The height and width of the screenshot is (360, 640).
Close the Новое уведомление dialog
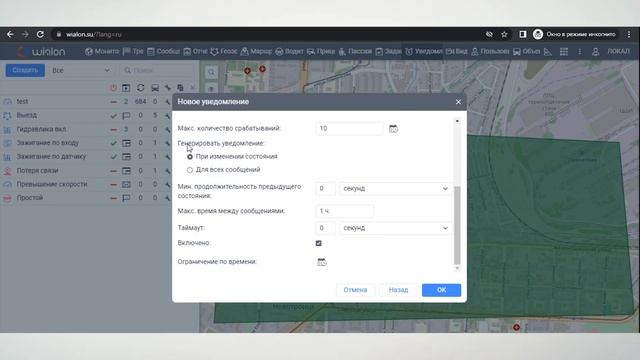[458, 102]
